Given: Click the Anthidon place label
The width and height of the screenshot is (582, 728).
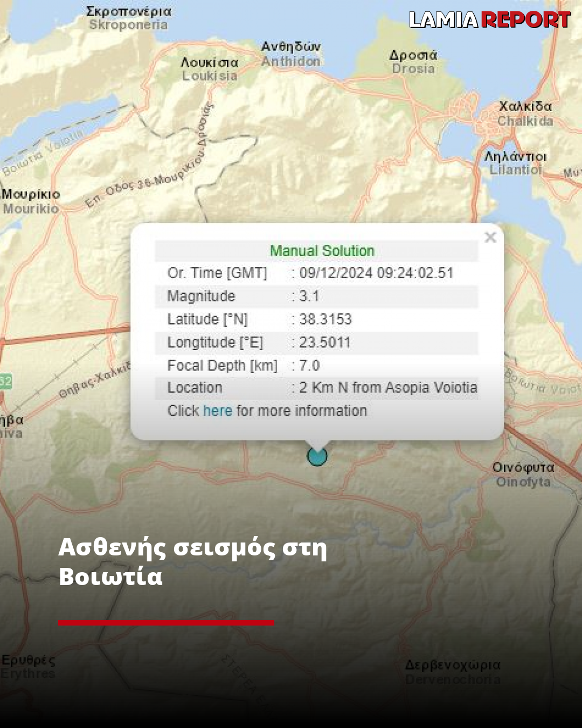Looking at the screenshot, I should tap(291, 54).
